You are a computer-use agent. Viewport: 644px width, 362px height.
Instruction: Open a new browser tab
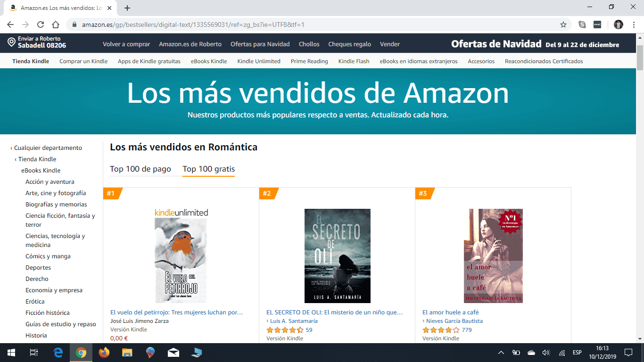pyautogui.click(x=127, y=8)
